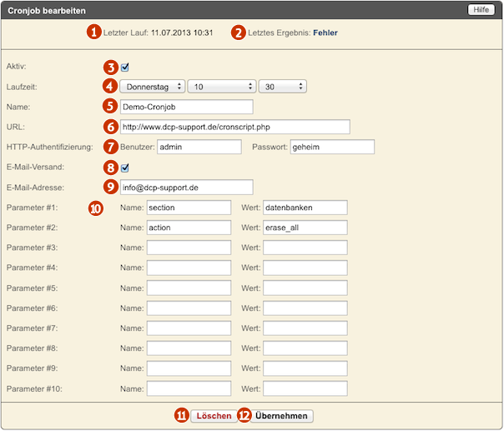504x431 pixels.
Task: Click the empty Parameter #4 Wert field
Action: point(305,268)
